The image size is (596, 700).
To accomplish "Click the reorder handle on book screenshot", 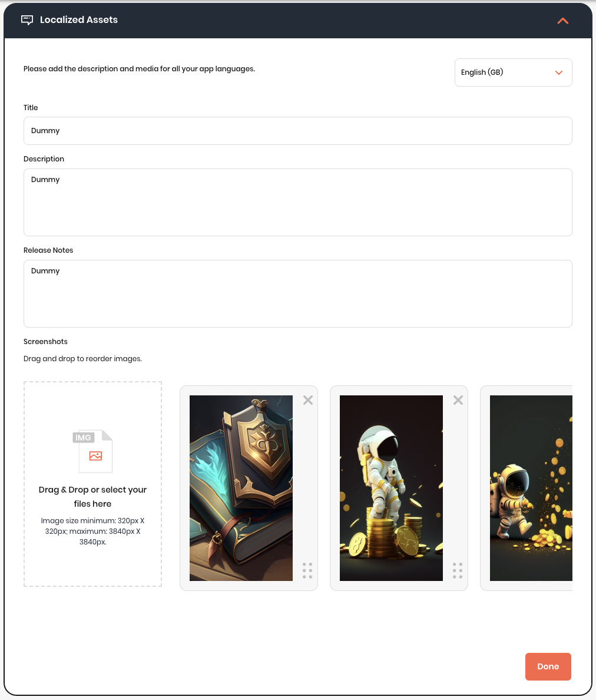I will (x=307, y=570).
